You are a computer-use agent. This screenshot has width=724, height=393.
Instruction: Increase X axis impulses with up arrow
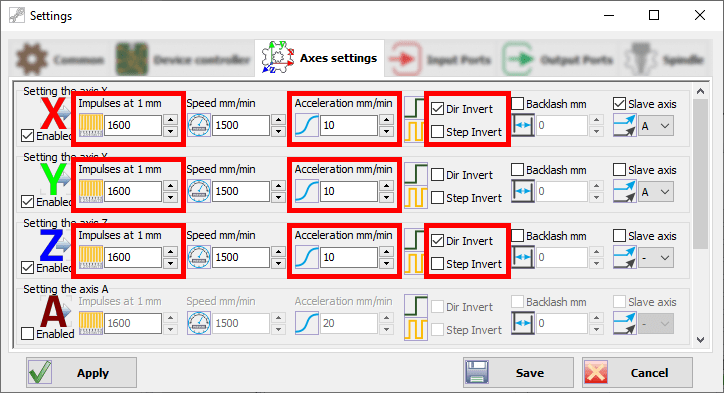point(171,120)
